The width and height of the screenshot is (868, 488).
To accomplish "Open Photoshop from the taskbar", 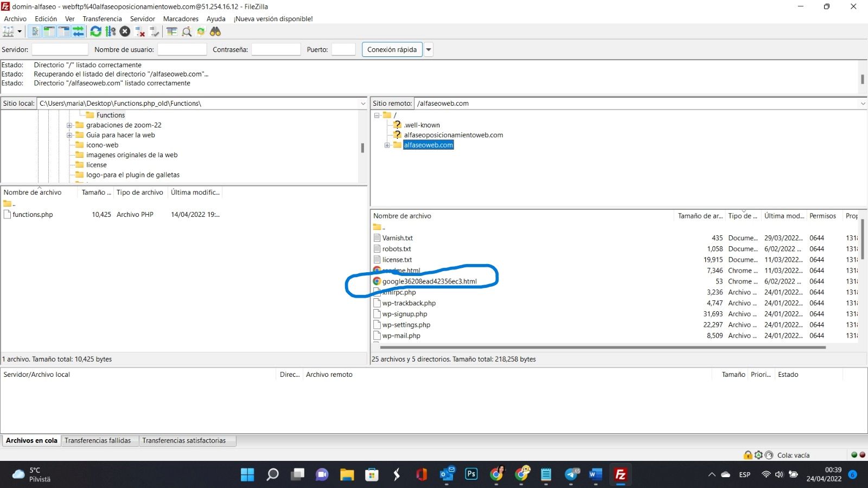I will (x=471, y=474).
